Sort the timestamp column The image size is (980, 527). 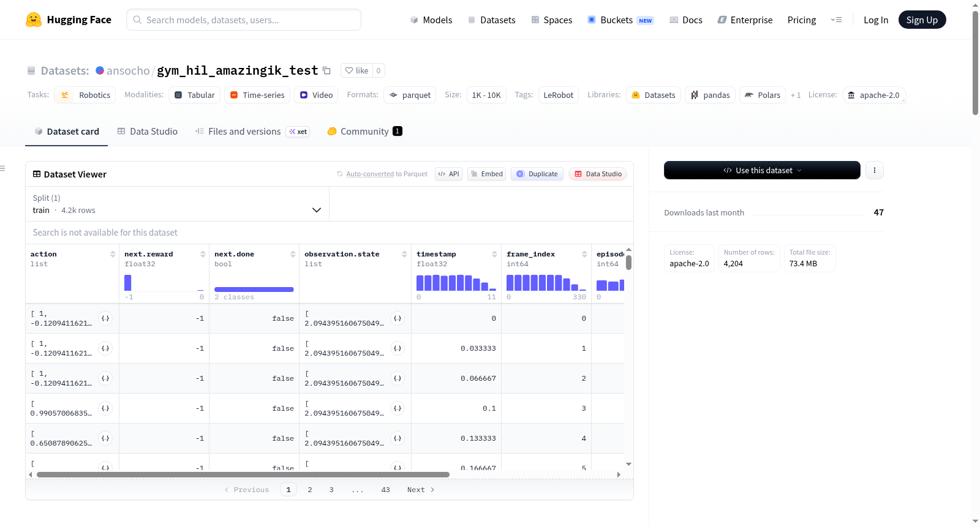(494, 254)
